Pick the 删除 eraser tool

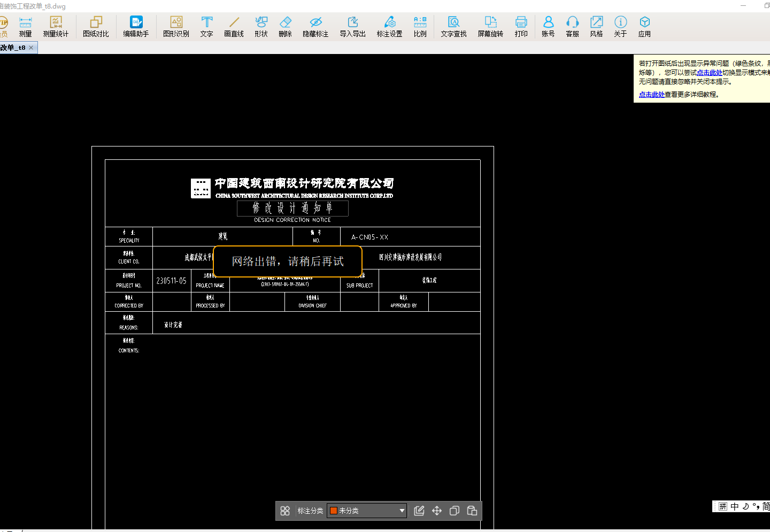click(x=285, y=26)
